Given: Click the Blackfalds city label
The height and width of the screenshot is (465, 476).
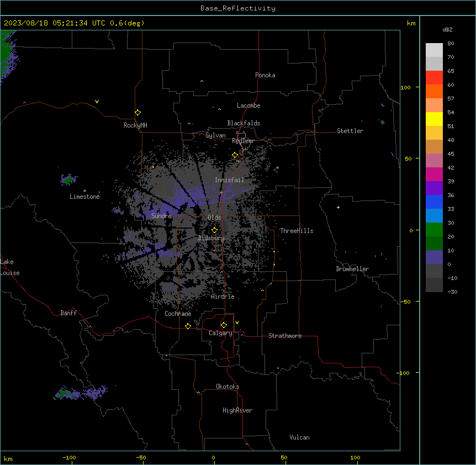Looking at the screenshot, I should 244,123.
